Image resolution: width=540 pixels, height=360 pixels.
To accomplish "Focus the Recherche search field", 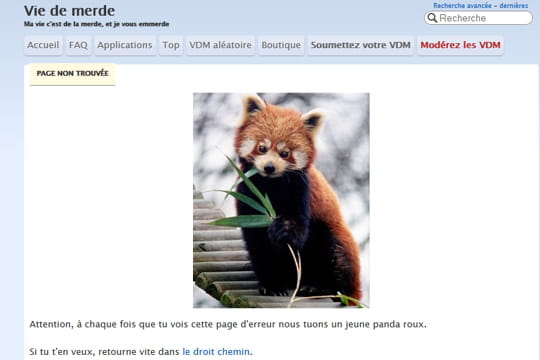I will coord(478,18).
